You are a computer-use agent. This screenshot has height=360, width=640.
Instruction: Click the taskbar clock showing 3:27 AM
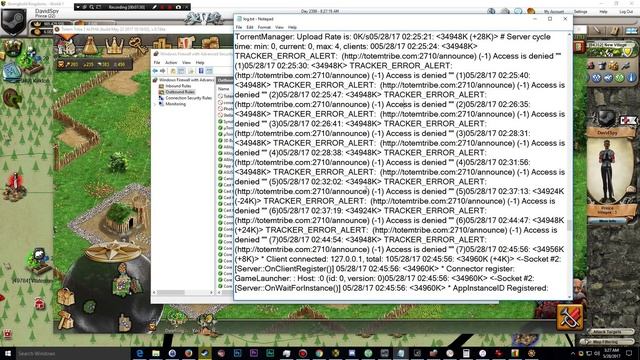(x=611, y=353)
